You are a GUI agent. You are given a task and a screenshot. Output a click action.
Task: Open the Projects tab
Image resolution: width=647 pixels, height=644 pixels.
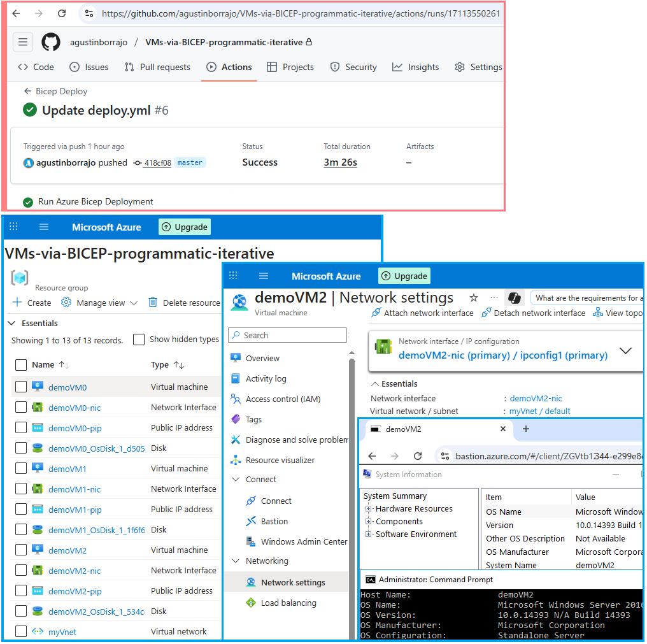tap(290, 67)
